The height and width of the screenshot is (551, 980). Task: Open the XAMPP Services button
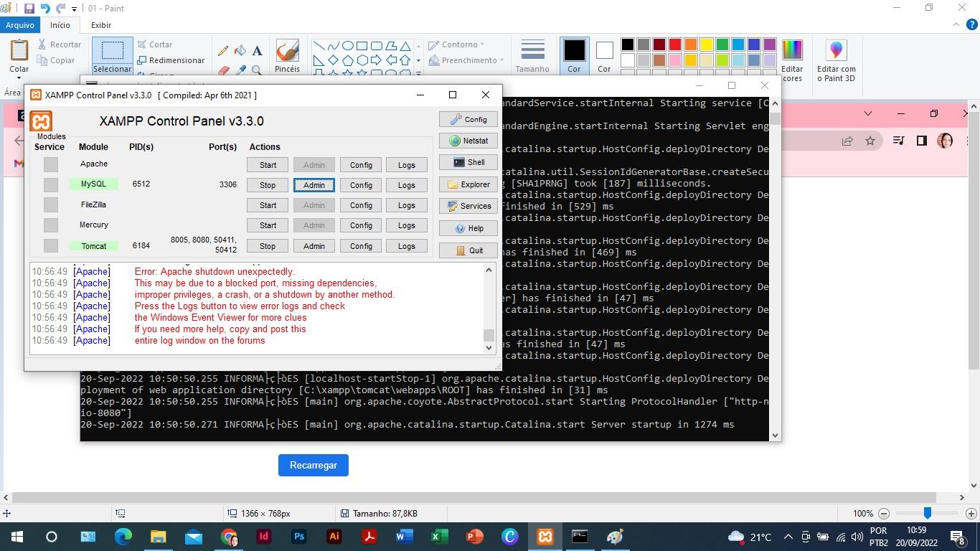468,206
